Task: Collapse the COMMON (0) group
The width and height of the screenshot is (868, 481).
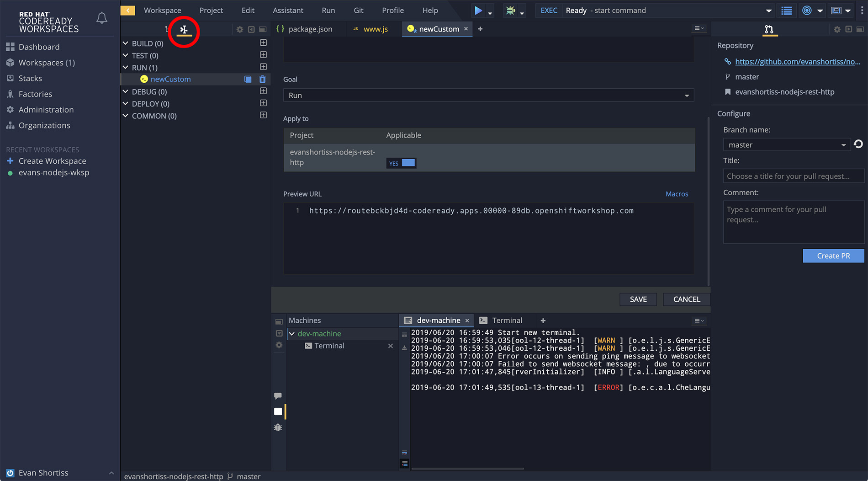Action: pyautogui.click(x=126, y=116)
